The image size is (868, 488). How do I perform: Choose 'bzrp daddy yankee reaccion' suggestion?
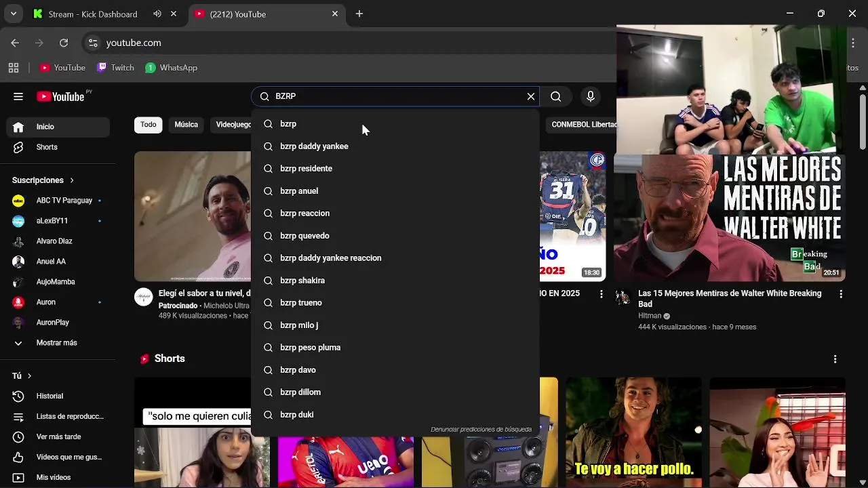(x=395, y=258)
